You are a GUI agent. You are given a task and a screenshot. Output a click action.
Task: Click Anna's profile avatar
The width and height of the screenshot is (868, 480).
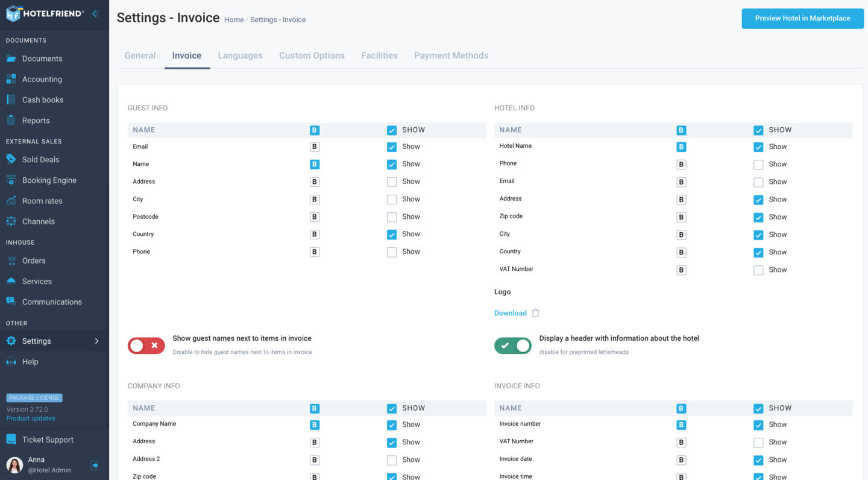14,464
